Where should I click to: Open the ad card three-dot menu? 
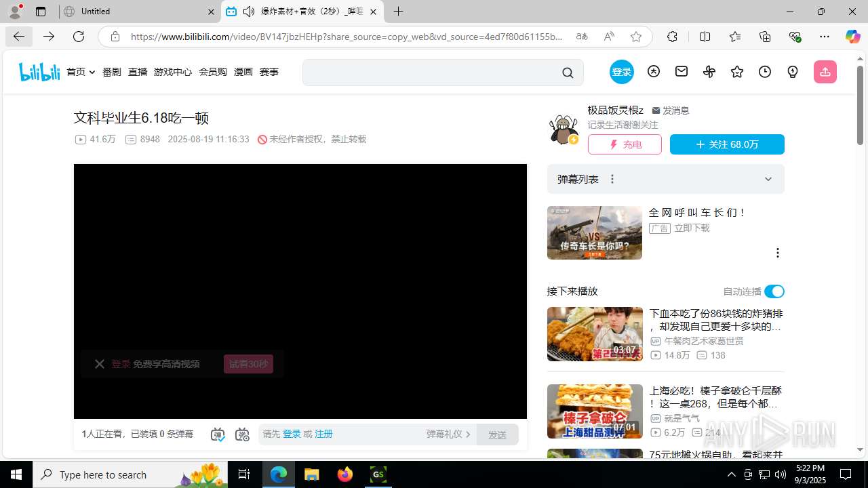pos(777,253)
